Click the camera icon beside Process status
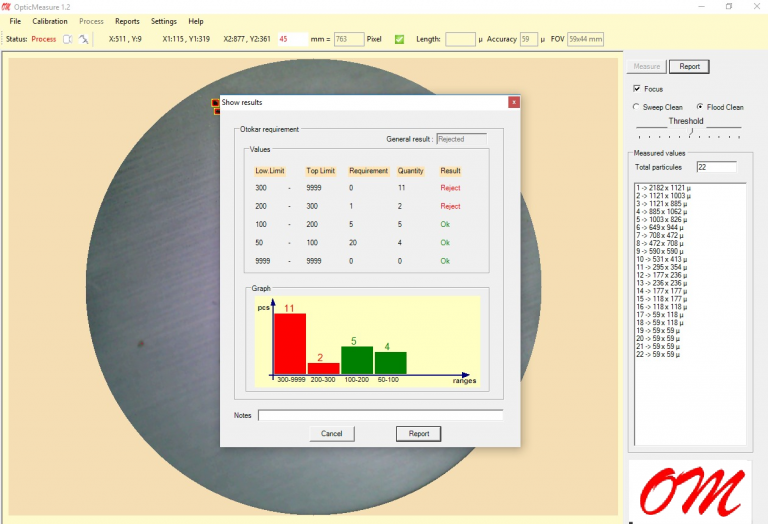This screenshot has height=524, width=768. click(67, 39)
